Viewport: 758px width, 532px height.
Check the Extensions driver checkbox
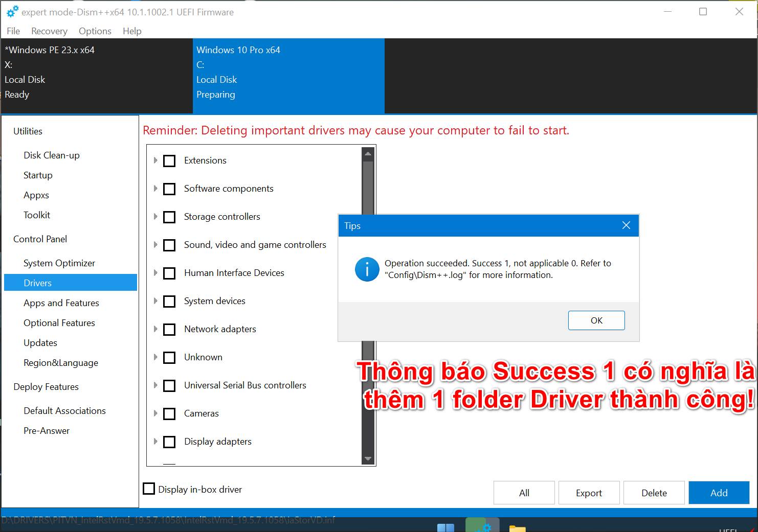169,161
